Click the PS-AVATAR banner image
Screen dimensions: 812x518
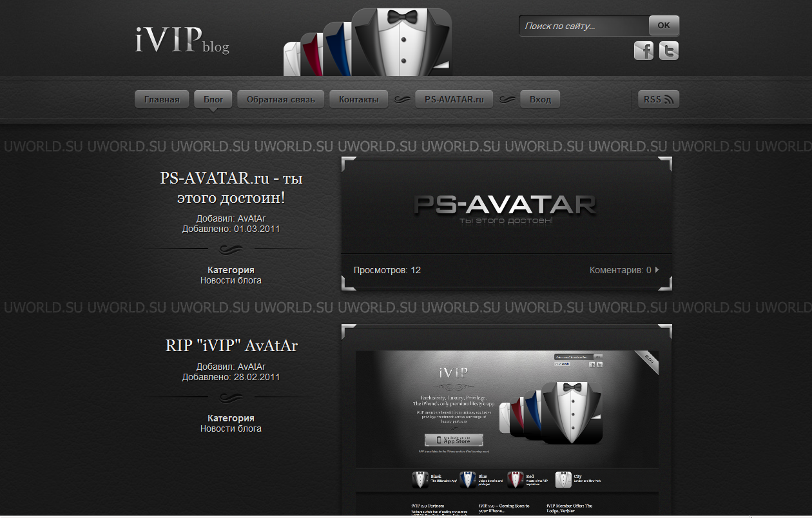pyautogui.click(x=507, y=207)
